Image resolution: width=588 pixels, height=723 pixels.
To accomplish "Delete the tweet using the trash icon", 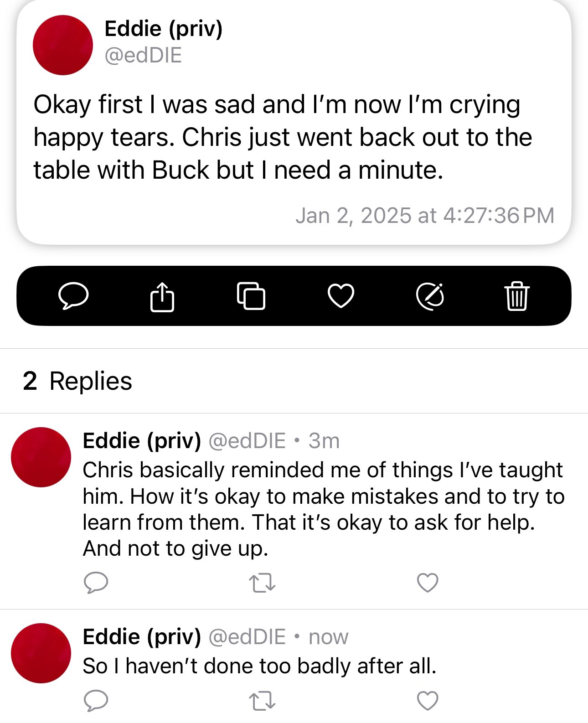I will [517, 296].
